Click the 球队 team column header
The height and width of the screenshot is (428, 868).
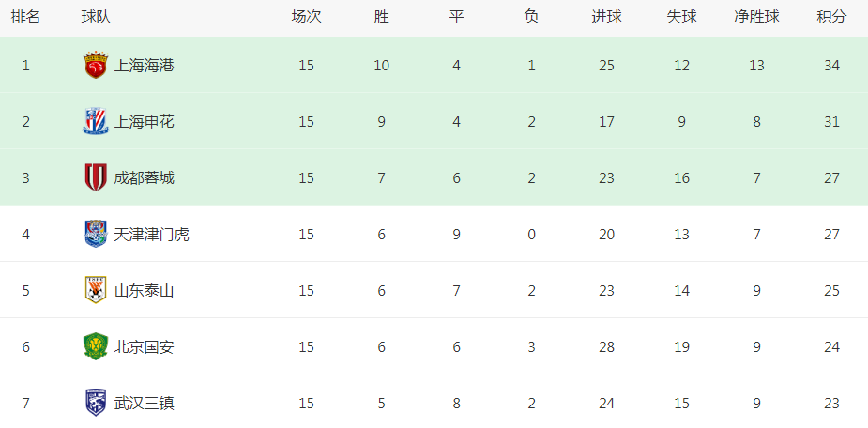96,17
